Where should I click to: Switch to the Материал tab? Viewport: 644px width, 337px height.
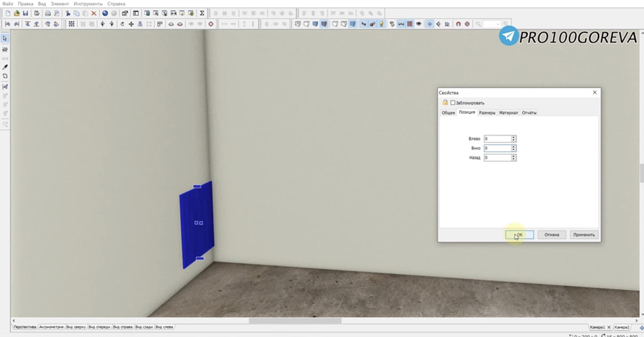point(509,112)
